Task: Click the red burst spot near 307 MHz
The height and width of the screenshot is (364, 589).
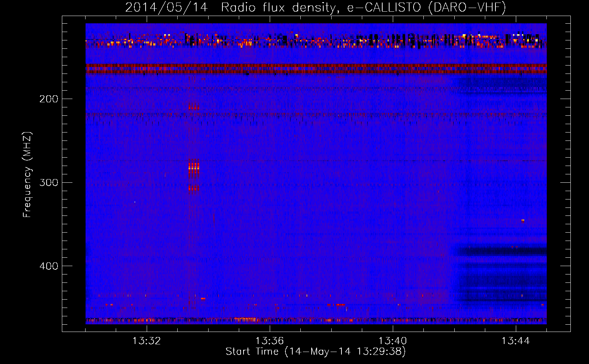Action: pos(194,188)
